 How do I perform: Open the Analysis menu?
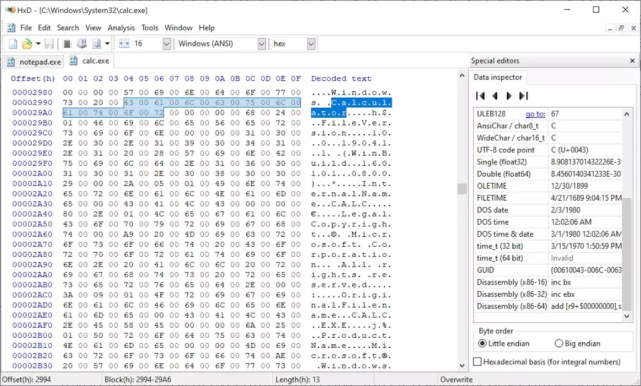point(121,28)
